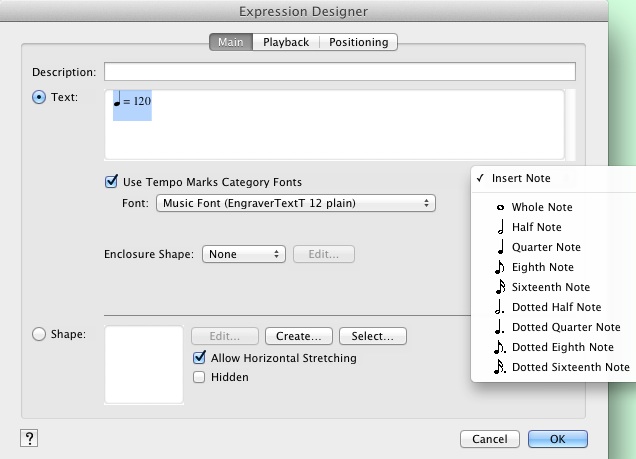This screenshot has width=636, height=459.
Task: Select the Shape radio button
Action: pos(39,335)
